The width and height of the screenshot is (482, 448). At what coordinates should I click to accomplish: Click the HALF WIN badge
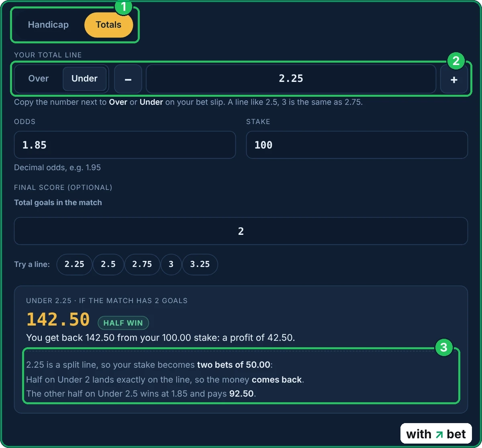click(123, 323)
